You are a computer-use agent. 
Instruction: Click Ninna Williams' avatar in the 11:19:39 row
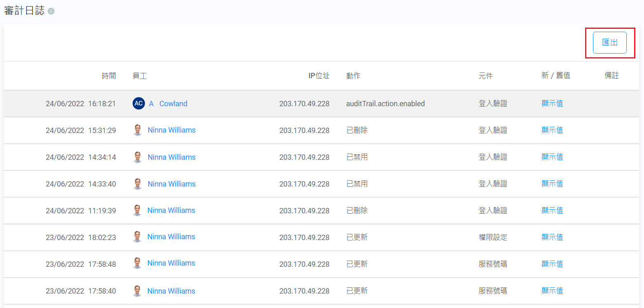point(138,210)
